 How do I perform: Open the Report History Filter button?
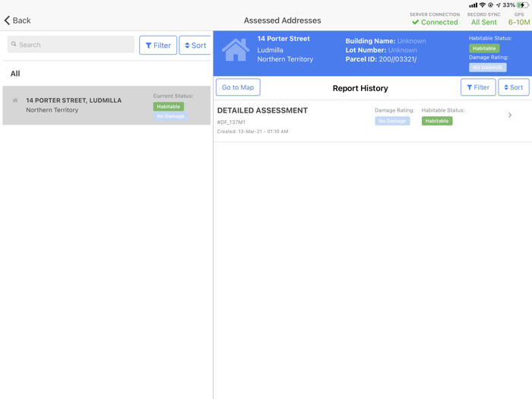point(478,87)
